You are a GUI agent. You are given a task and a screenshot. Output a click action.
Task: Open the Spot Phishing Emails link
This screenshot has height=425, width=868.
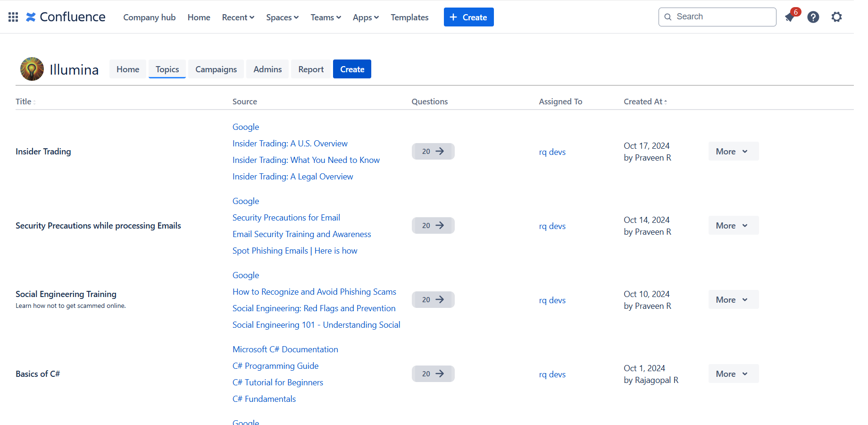[x=294, y=251]
